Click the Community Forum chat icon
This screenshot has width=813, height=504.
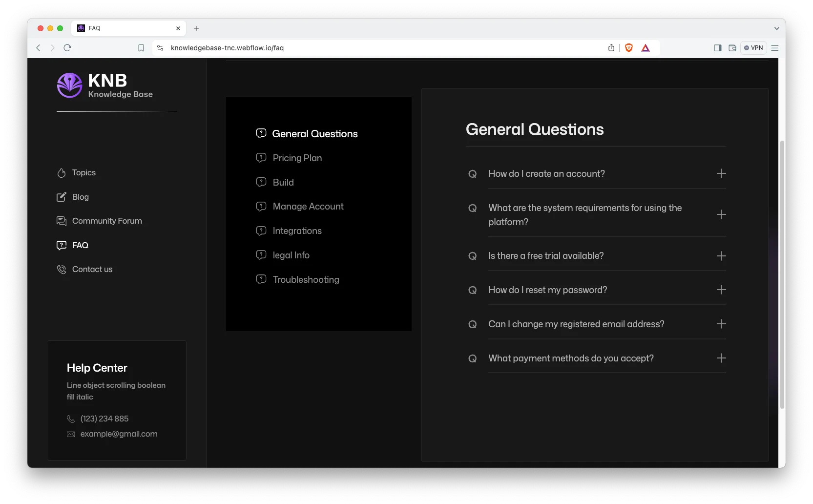point(61,221)
